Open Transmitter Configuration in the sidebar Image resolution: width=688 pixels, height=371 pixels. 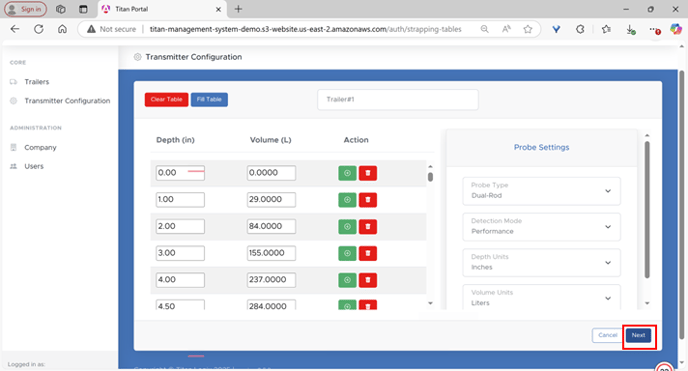[67, 101]
